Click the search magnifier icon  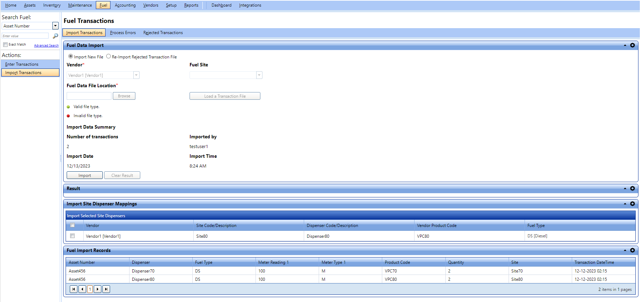coord(55,36)
